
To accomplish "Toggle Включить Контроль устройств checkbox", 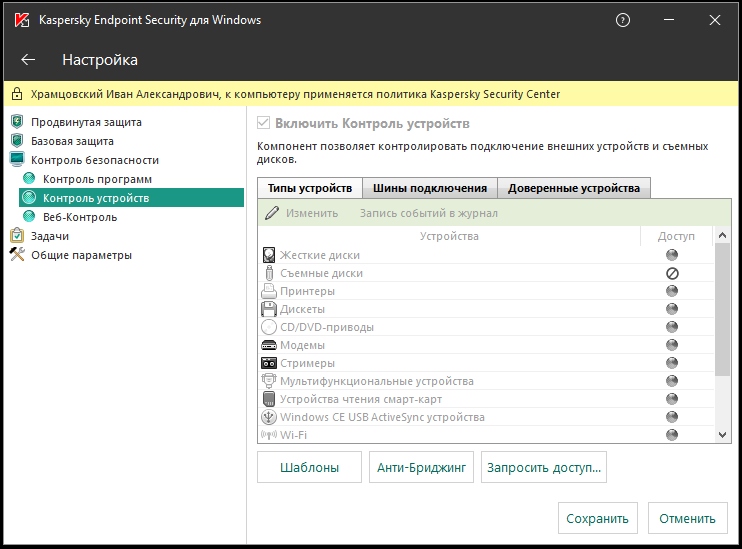I will [264, 123].
